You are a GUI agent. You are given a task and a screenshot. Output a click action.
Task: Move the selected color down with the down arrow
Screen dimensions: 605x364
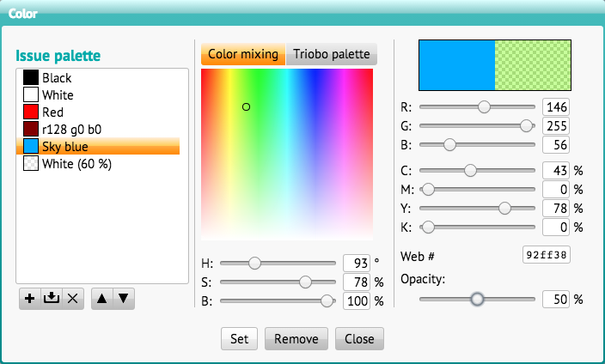[x=124, y=299]
